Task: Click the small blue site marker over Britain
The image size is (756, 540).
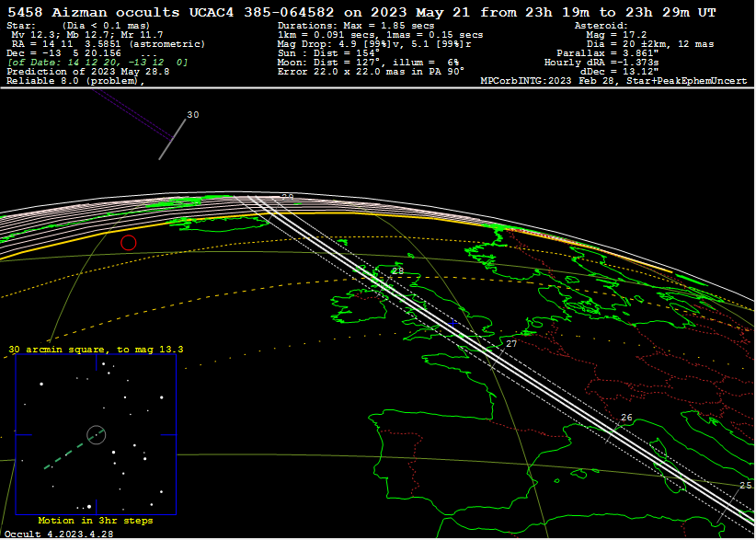Action: point(452,323)
